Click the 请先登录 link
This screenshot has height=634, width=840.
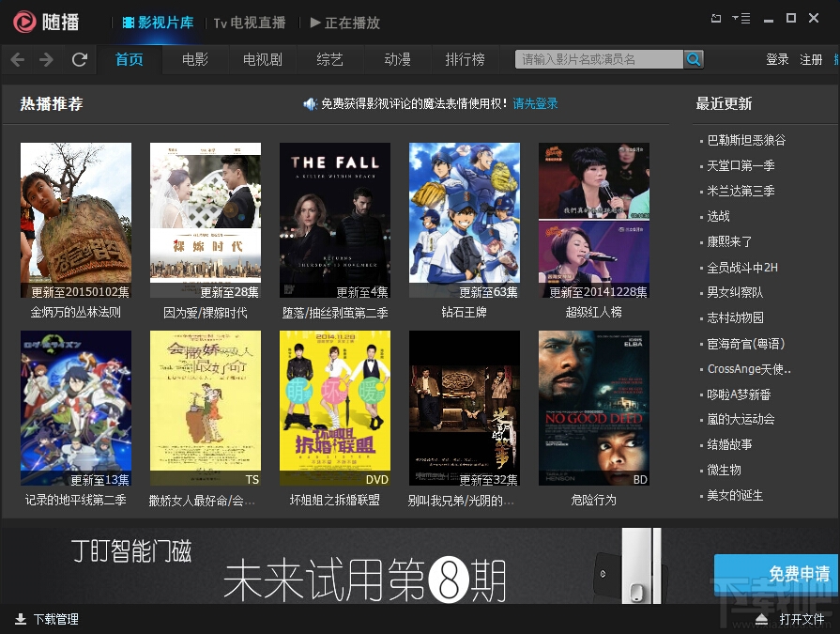pos(535,103)
